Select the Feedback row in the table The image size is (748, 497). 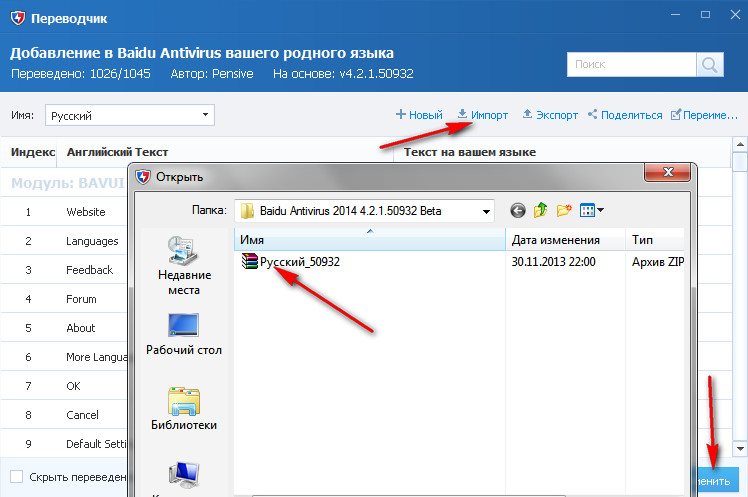(x=64, y=270)
